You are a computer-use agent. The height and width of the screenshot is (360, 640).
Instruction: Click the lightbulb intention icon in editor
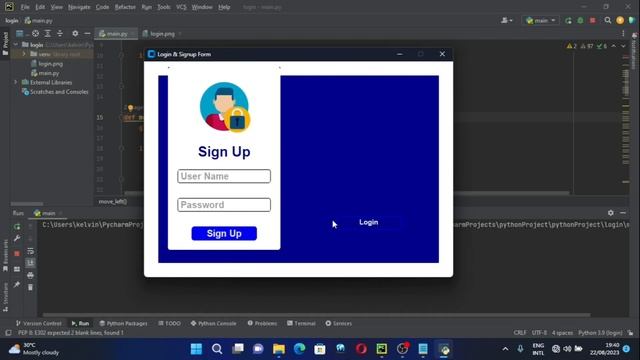pos(130,108)
